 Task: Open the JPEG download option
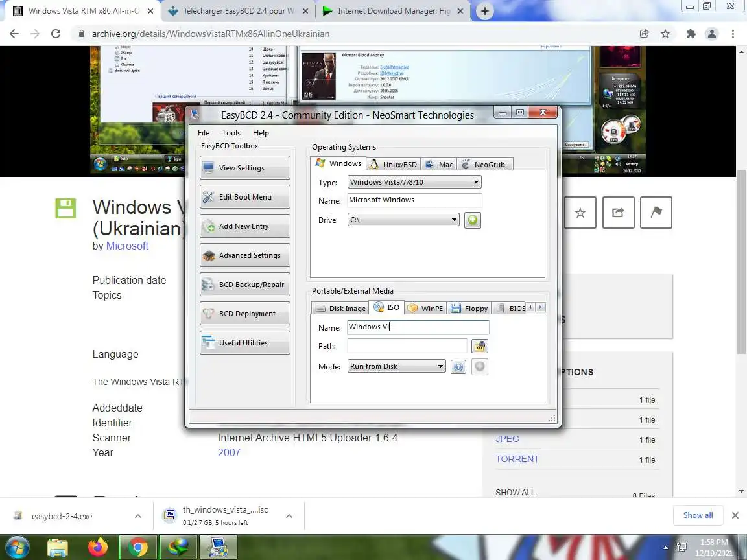click(507, 439)
